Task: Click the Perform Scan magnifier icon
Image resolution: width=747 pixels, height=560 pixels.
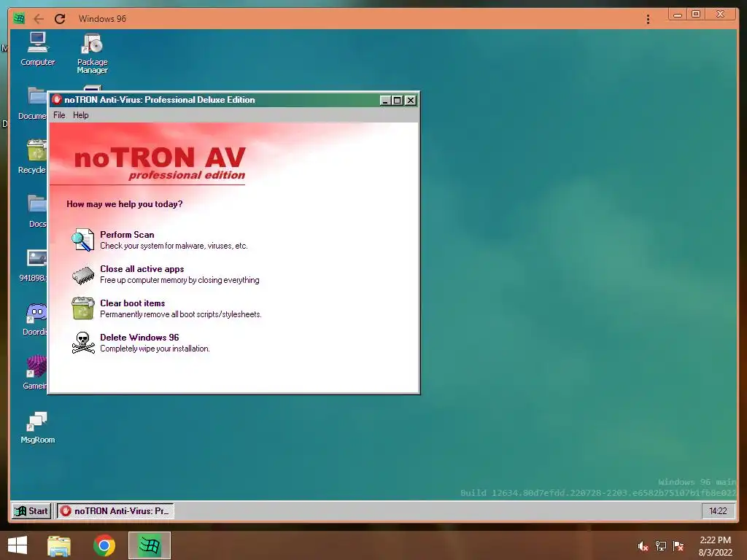Action: 82,239
